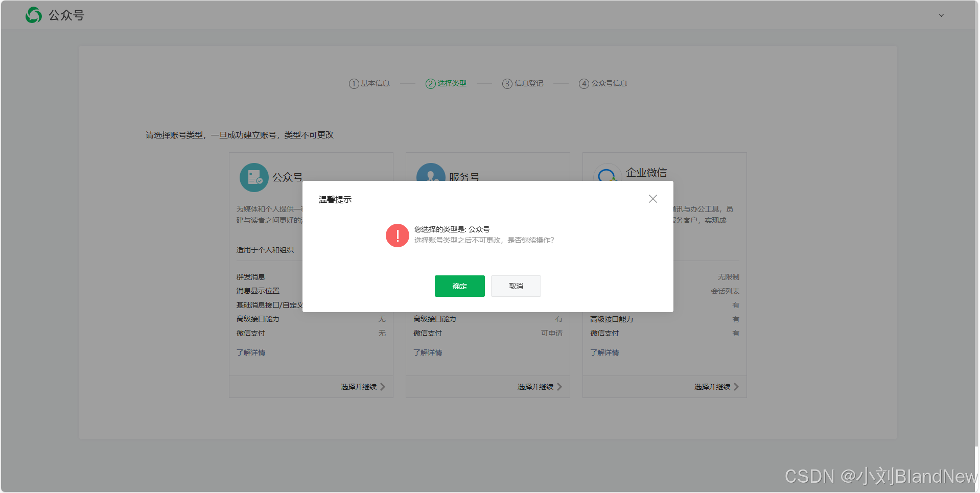Click the chevron arrow in 公众号 card footer
The image size is (980, 493).
point(383,387)
